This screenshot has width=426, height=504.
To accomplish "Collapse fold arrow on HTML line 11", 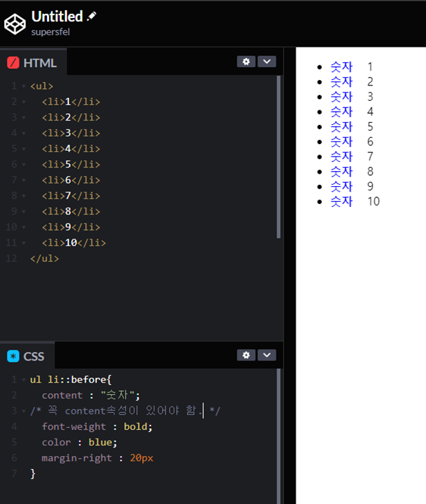I will tap(23, 243).
